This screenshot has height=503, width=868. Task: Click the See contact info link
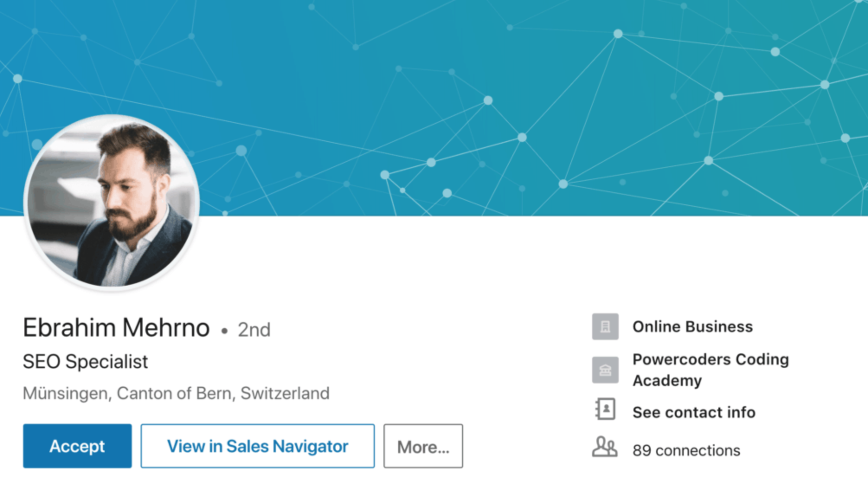point(694,412)
